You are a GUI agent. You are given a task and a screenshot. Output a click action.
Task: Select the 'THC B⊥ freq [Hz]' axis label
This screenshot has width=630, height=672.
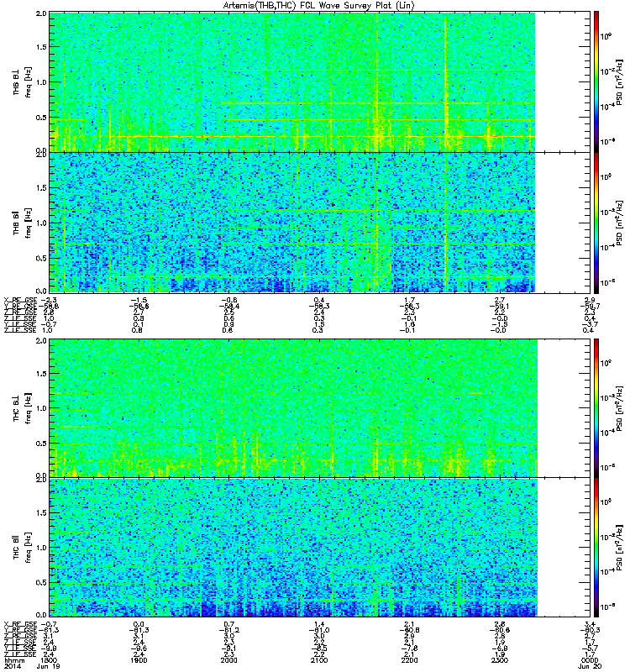coord(23,408)
